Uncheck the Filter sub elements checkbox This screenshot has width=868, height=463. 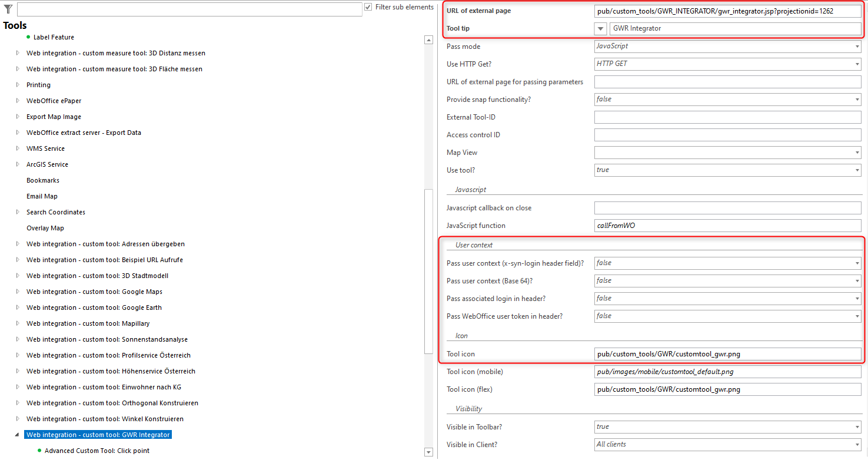[x=368, y=6]
